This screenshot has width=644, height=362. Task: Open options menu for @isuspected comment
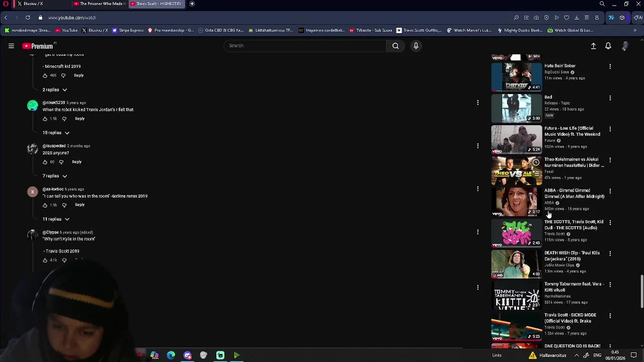coord(477,146)
